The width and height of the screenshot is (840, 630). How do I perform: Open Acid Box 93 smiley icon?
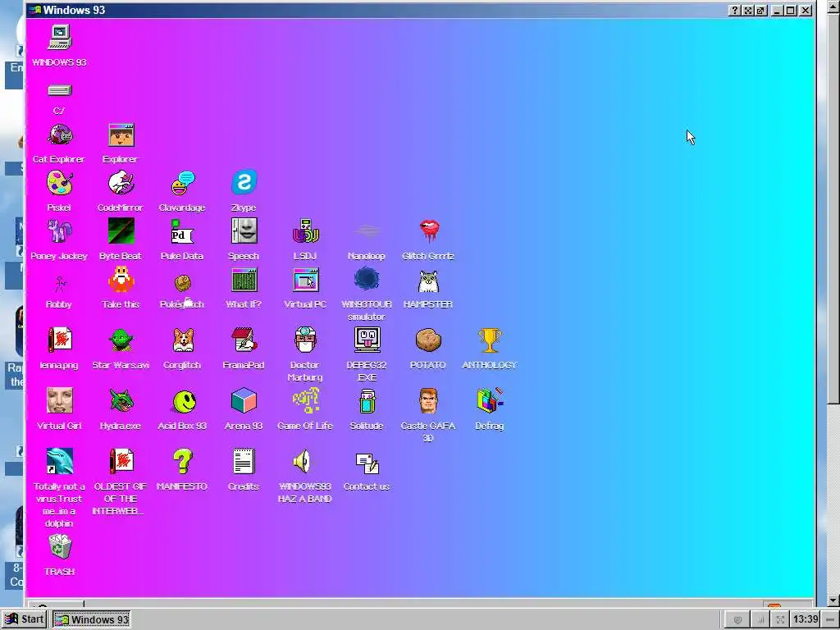[x=184, y=401]
